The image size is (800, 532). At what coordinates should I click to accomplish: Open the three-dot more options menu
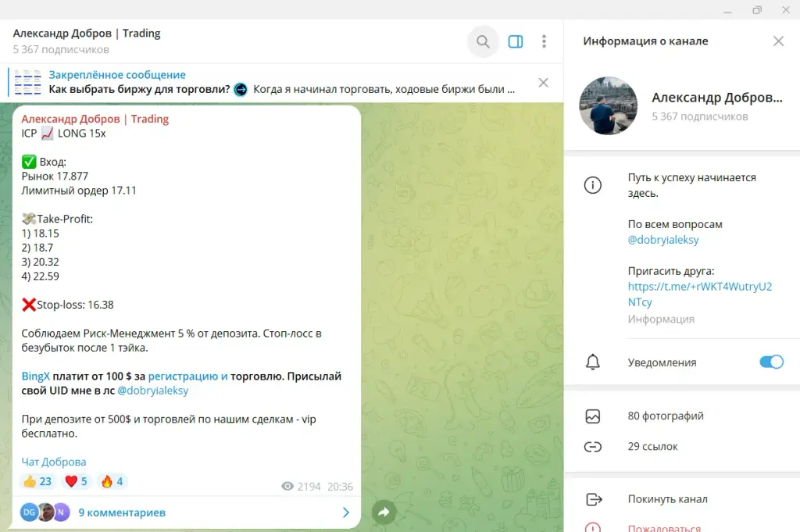544,41
